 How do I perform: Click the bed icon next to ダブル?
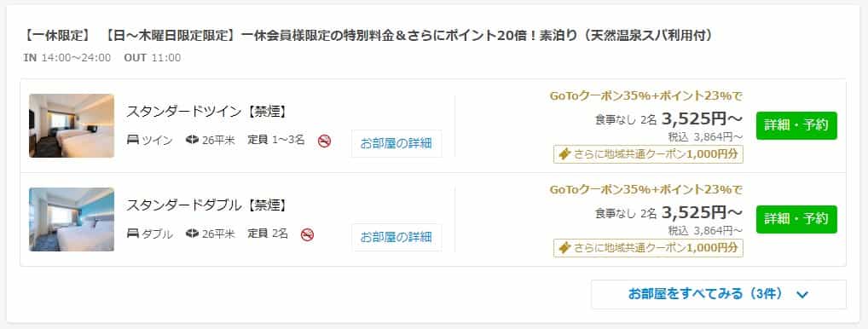coord(133,234)
